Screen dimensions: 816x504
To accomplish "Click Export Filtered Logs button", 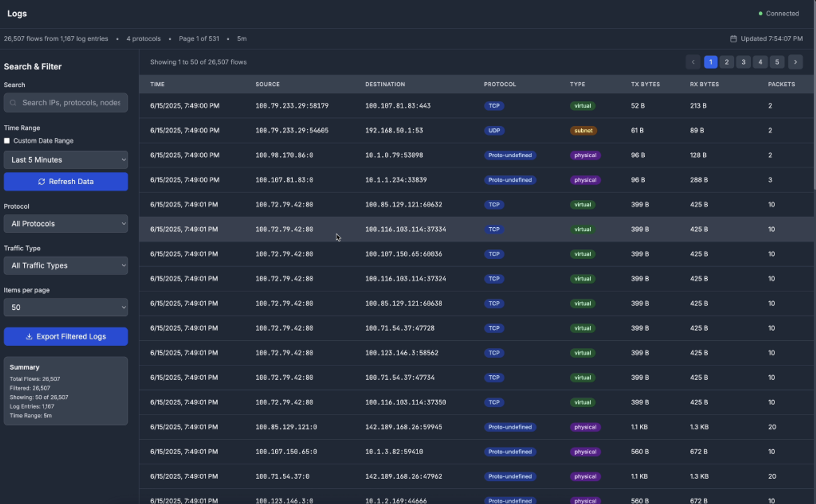I will pyautogui.click(x=66, y=336).
